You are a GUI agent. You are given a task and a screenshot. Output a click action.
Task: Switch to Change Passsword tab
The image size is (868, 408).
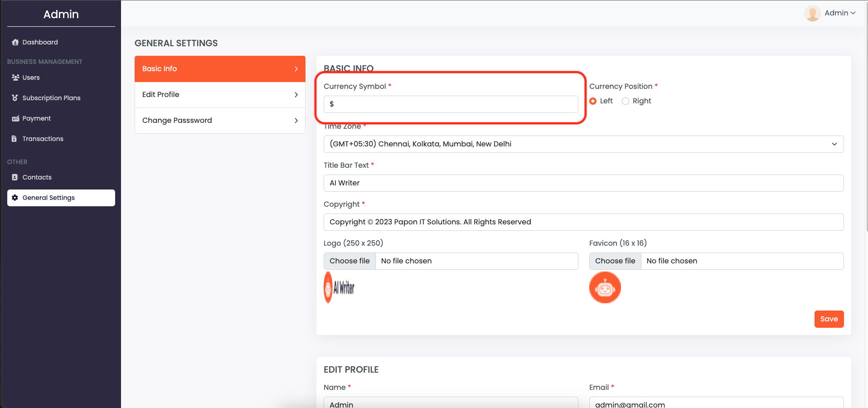(x=220, y=121)
